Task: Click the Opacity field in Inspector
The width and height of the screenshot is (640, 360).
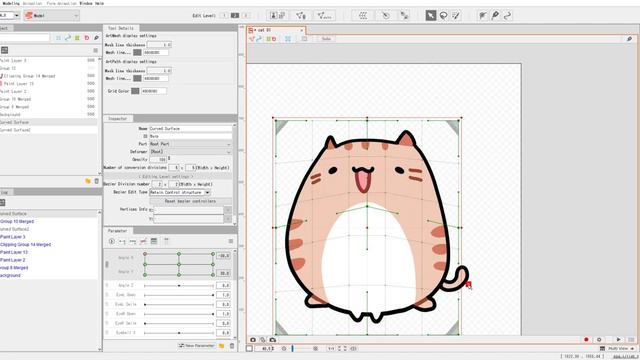Action: 158,160
